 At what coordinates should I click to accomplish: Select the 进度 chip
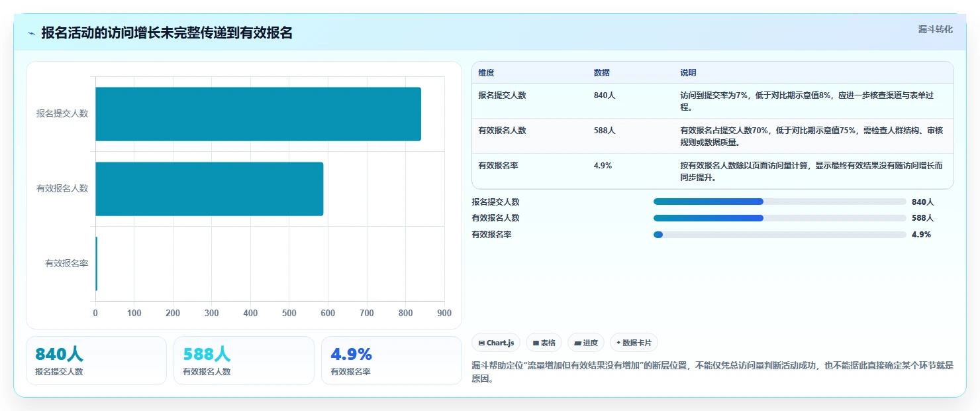point(586,343)
